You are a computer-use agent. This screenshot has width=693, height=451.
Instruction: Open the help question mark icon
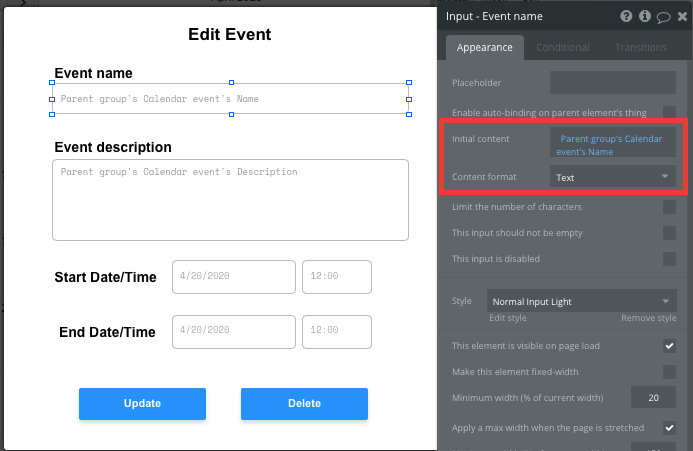coord(626,16)
